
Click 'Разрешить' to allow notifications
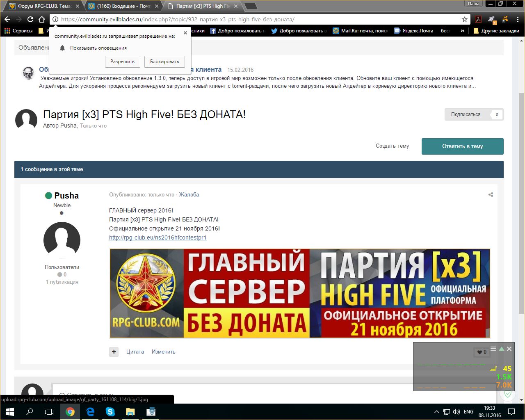click(123, 62)
